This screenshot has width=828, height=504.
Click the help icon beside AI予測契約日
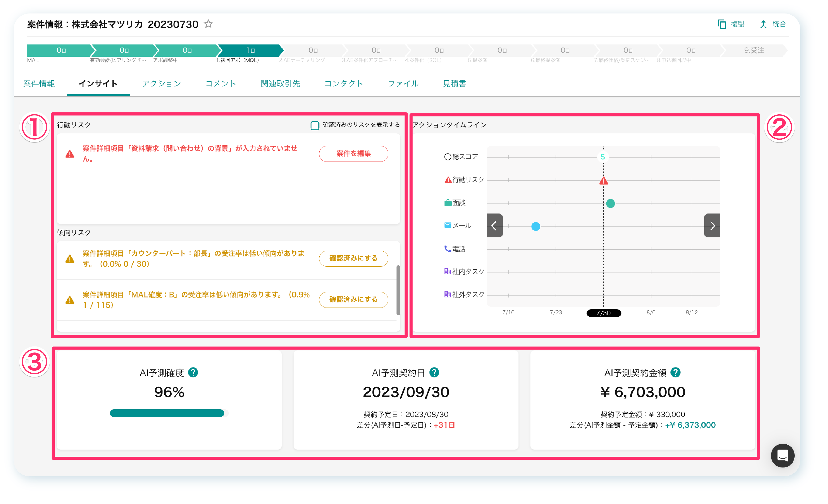coord(434,372)
